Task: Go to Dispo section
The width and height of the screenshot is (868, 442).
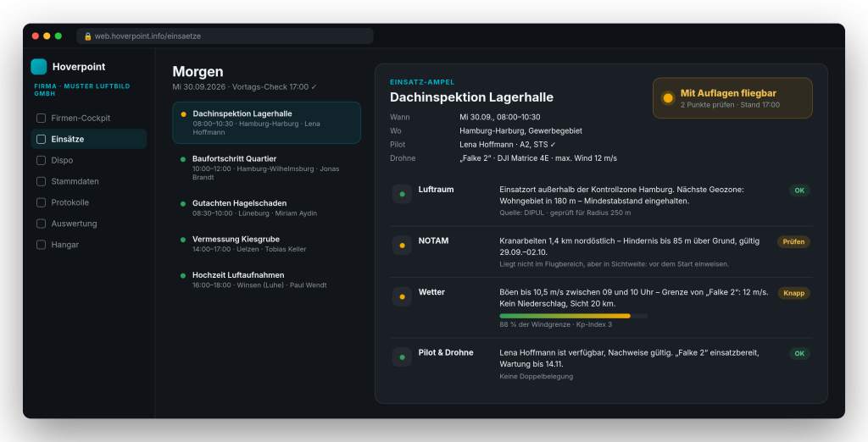Action: (88, 160)
